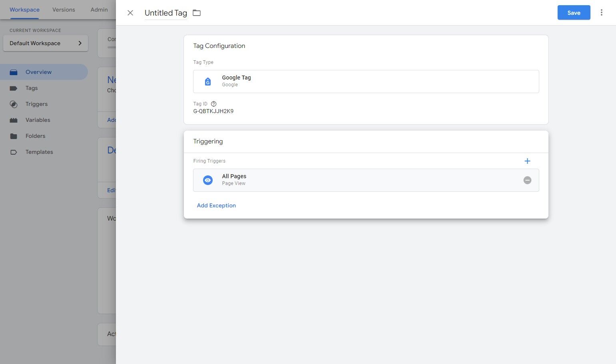Click the All Pages eye icon

(208, 180)
